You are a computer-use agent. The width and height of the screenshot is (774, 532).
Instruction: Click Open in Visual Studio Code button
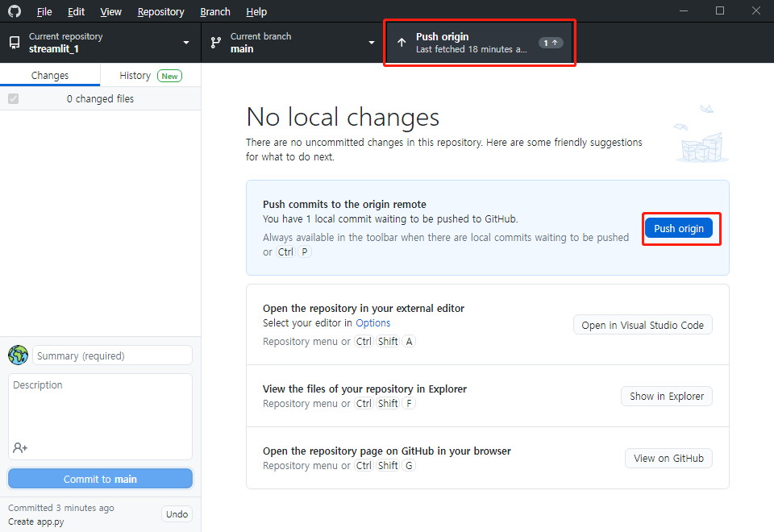643,325
